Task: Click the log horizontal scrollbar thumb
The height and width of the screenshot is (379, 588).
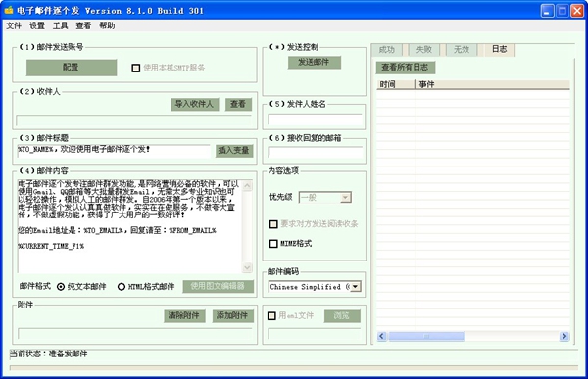Action: tap(426, 336)
